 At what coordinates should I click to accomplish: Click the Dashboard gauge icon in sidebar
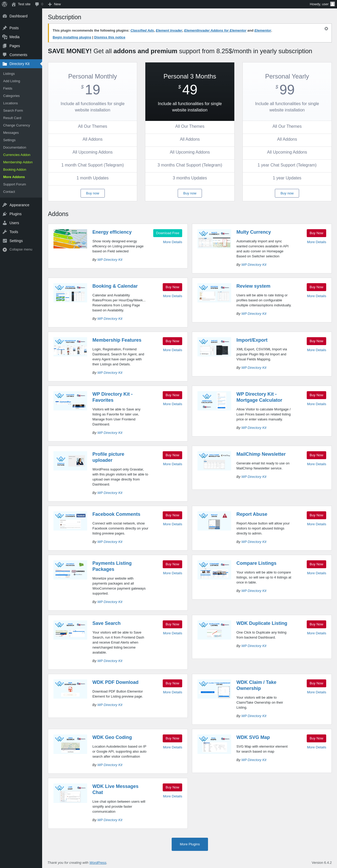point(5,16)
